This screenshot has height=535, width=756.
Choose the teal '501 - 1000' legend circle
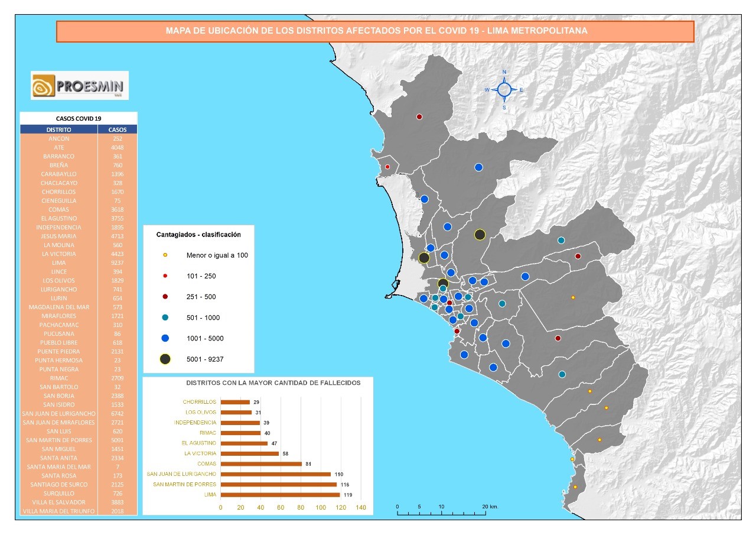165,317
